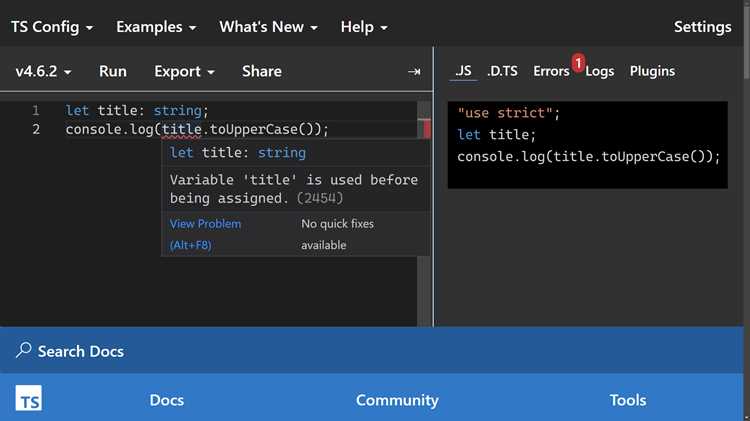
Task: Focus the Search Docs field
Action: pos(372,351)
